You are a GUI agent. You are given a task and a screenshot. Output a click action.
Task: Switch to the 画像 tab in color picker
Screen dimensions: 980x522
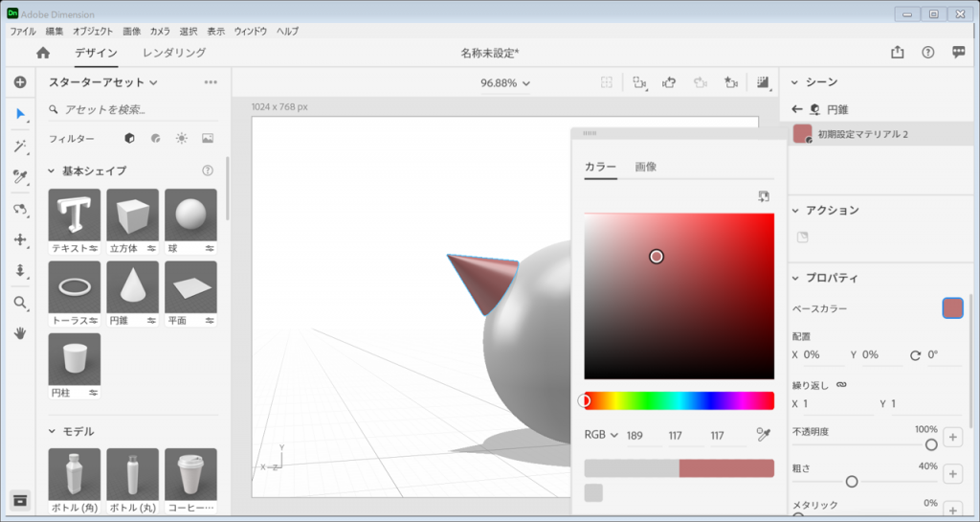pyautogui.click(x=646, y=167)
